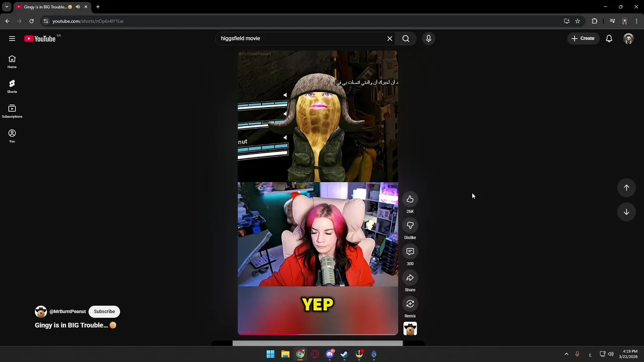Open File Explorer from the taskbar
Screen dimensions: 644x362
pos(285,354)
